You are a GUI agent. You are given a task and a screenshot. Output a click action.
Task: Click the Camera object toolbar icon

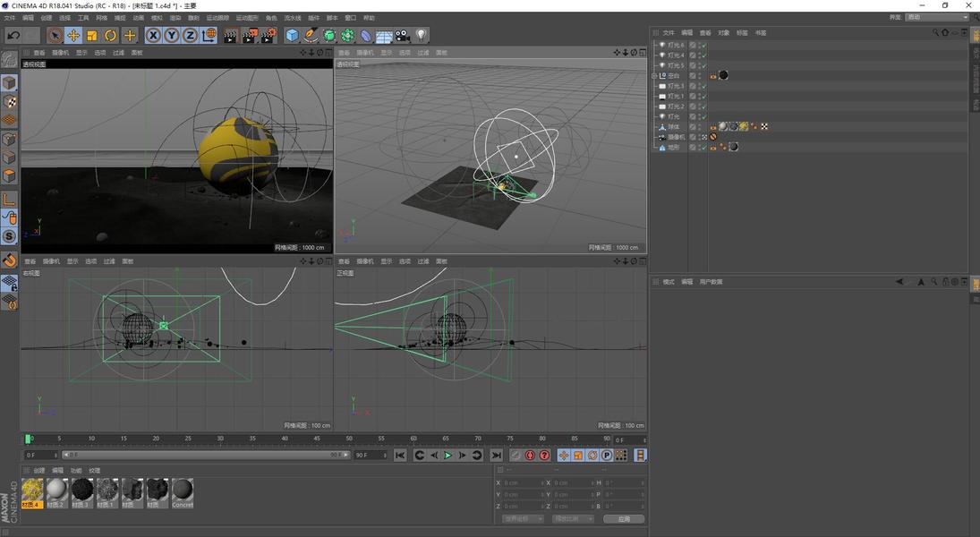(403, 35)
